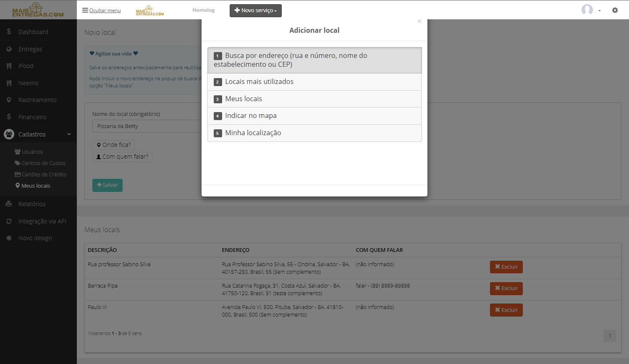Click the Financeiro dollar icon

tap(9, 117)
